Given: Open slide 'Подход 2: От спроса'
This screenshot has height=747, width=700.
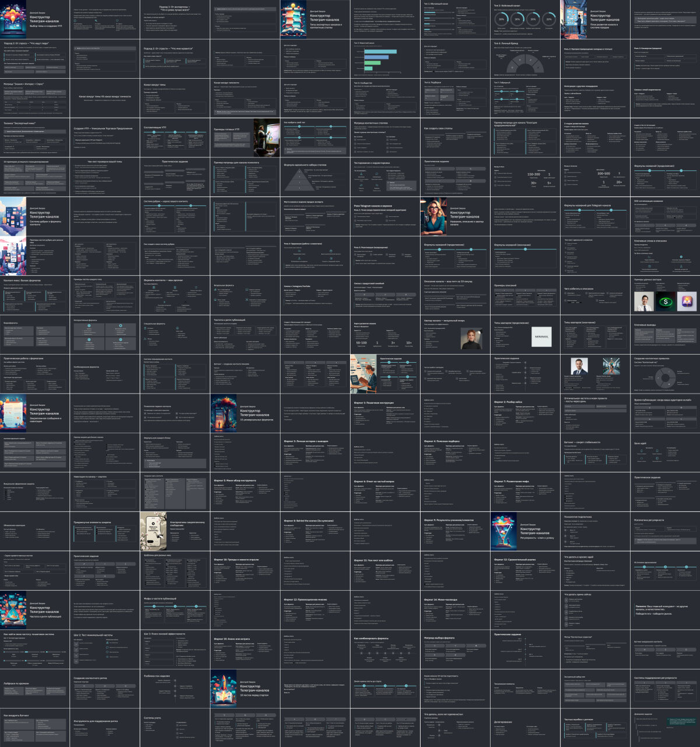Looking at the screenshot, I should click(35, 59).
